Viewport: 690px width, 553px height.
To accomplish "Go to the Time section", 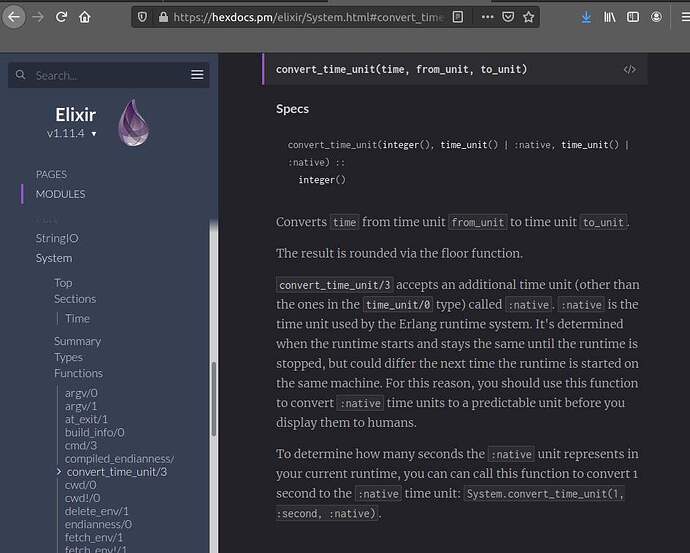I will point(77,318).
